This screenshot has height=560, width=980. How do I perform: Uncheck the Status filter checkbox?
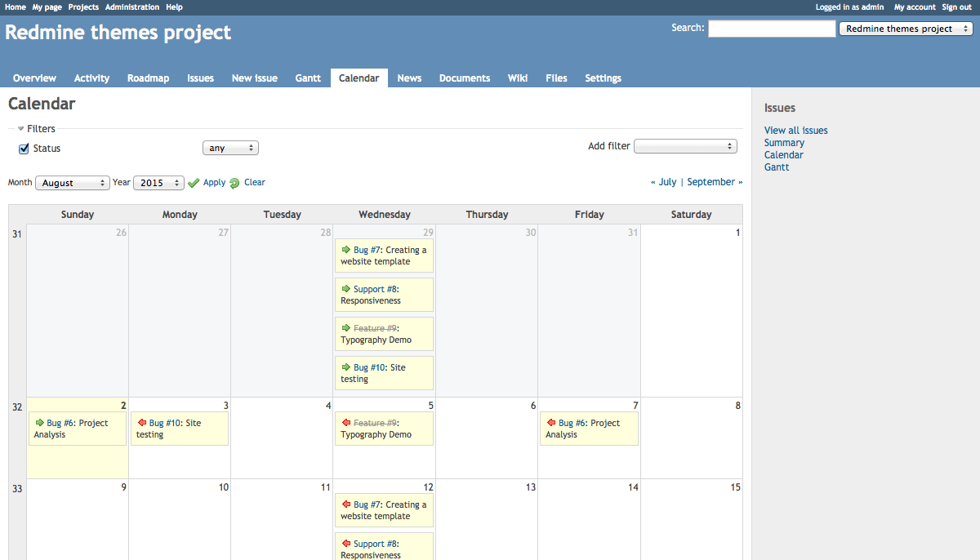[24, 149]
